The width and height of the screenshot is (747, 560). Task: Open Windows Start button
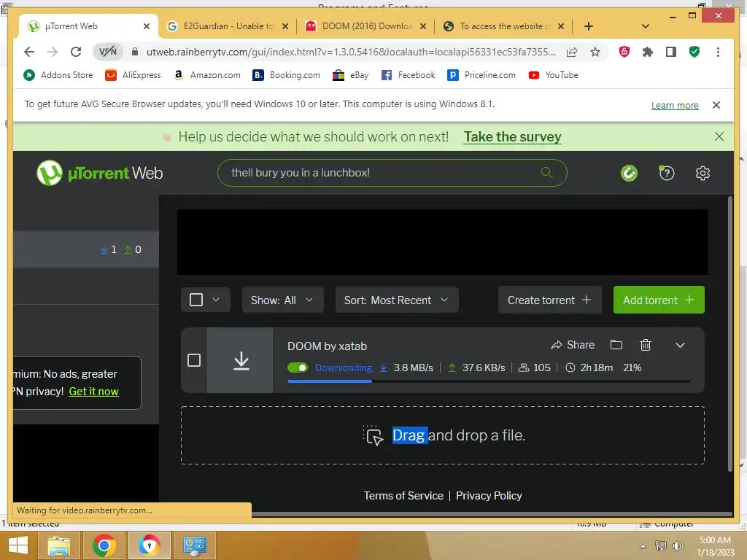click(x=18, y=545)
